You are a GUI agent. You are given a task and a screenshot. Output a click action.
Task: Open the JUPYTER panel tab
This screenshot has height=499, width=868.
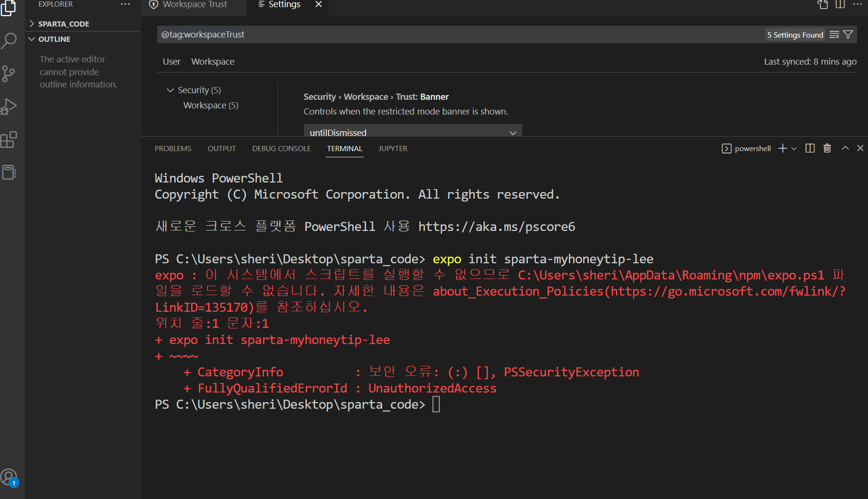(x=393, y=149)
